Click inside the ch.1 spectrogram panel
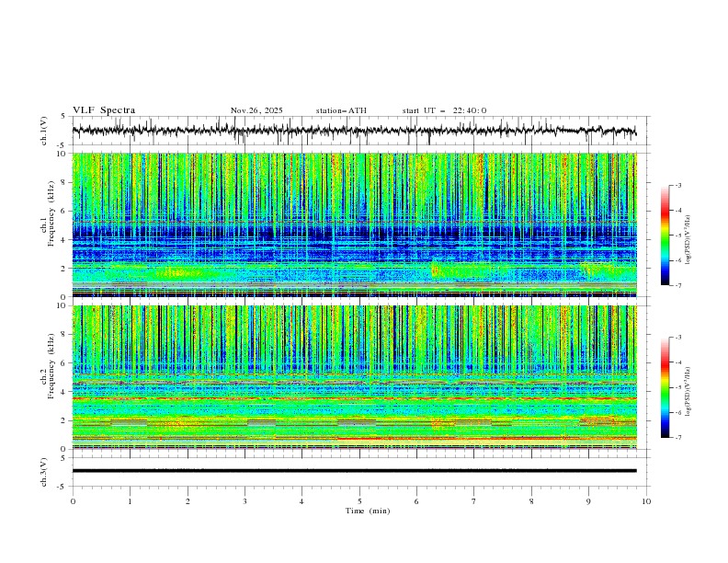Screen dimensions: 728x563 click(x=354, y=224)
